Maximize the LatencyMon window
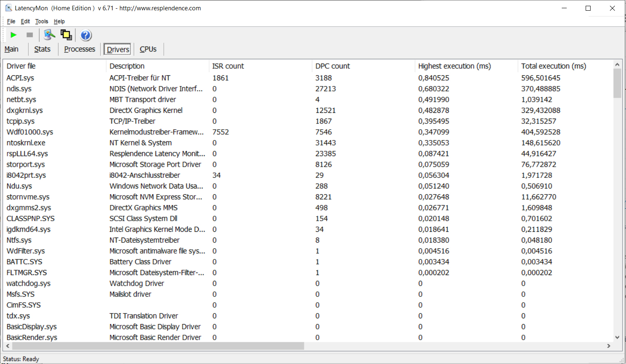Screen dimensions: 626x364 (x=588, y=8)
